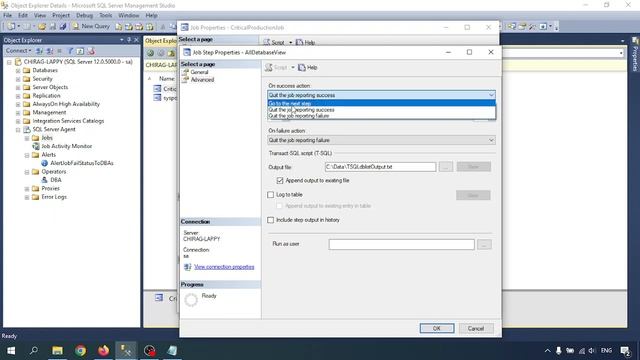
Task: Click the Open File folder toolbar icon
Action: pos(42,27)
